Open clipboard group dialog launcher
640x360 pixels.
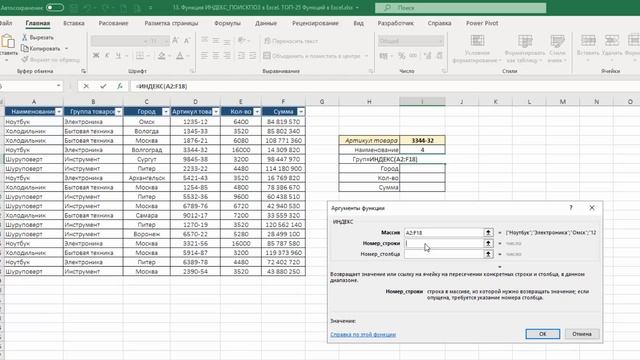pos(83,71)
